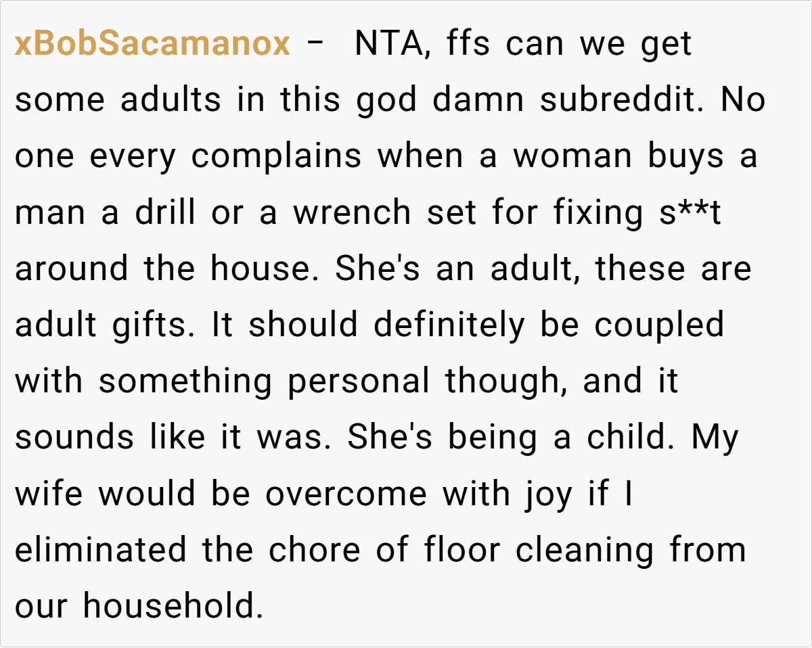Click the word "chore" in the comment
The width and height of the screenshot is (812, 648).
point(313,550)
